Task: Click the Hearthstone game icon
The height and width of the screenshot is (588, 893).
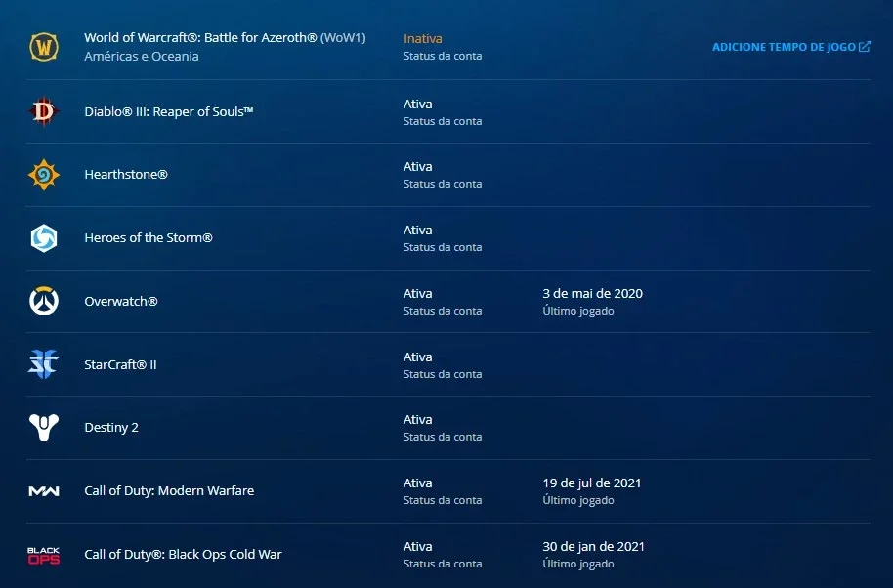Action: 44,175
